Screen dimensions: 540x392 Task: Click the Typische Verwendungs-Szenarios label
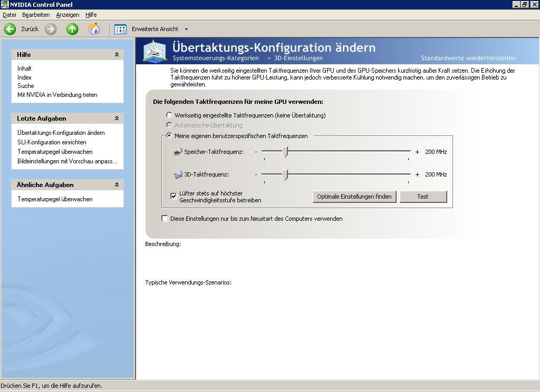[188, 282]
